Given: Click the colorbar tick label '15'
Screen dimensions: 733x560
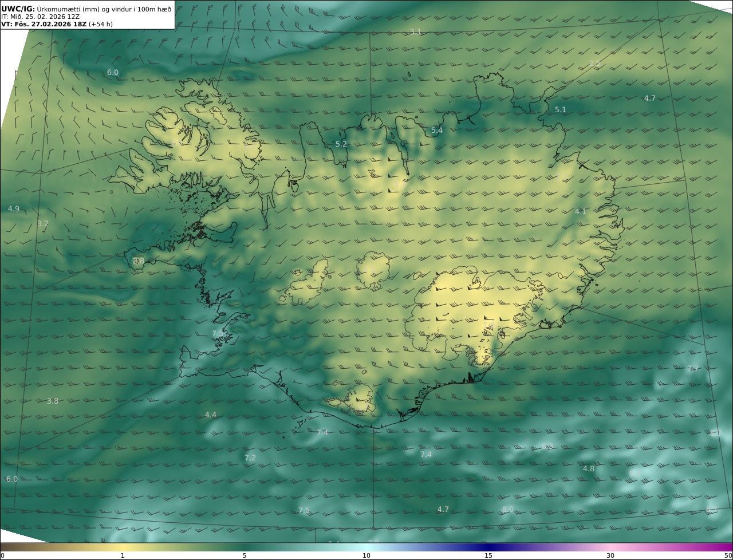Looking at the screenshot, I should click(x=488, y=555).
